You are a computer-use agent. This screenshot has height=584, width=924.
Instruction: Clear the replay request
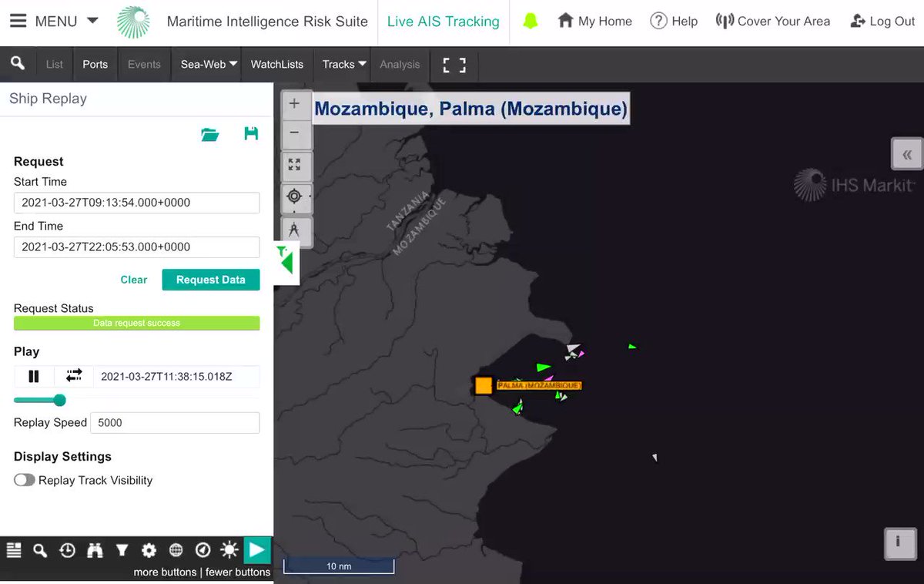click(134, 280)
